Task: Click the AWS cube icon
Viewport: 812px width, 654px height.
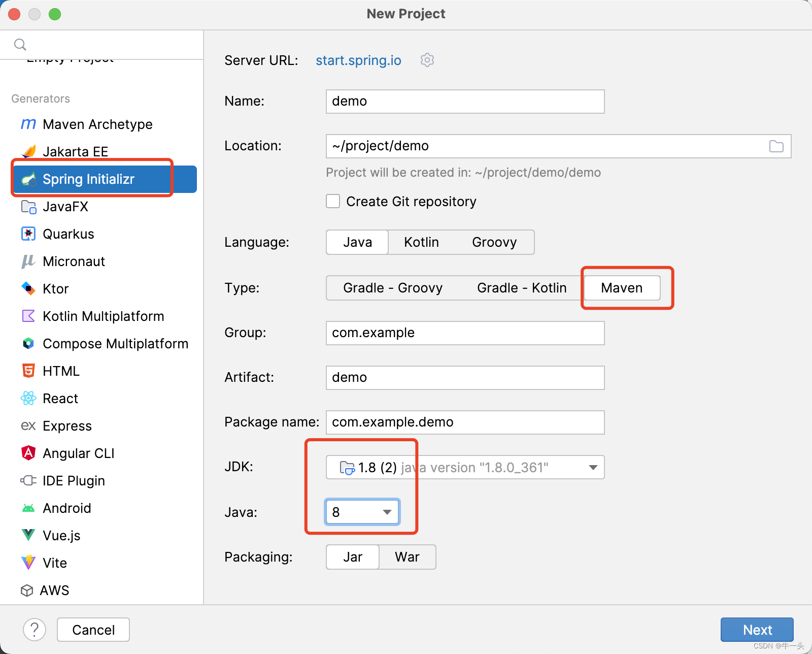Action: [27, 590]
